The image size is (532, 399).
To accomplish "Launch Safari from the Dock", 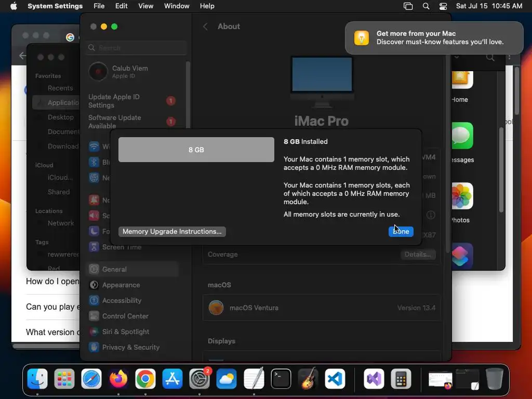I will coord(91,379).
